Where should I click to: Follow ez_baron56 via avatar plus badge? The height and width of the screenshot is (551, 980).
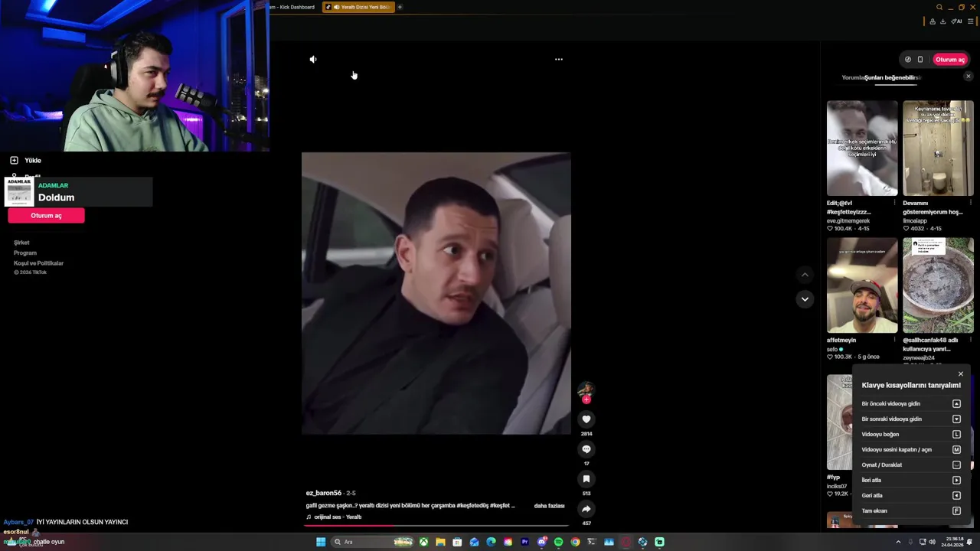point(586,399)
